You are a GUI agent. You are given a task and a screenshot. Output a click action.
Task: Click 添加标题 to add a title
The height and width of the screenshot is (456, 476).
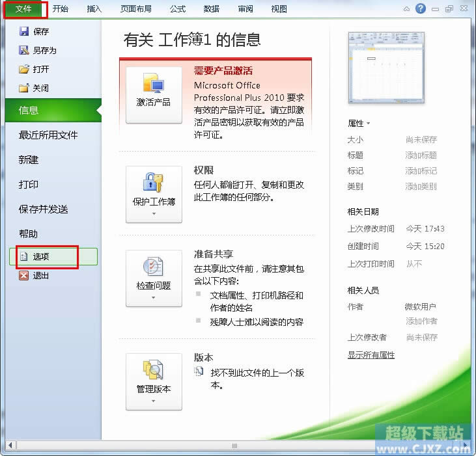(x=421, y=155)
